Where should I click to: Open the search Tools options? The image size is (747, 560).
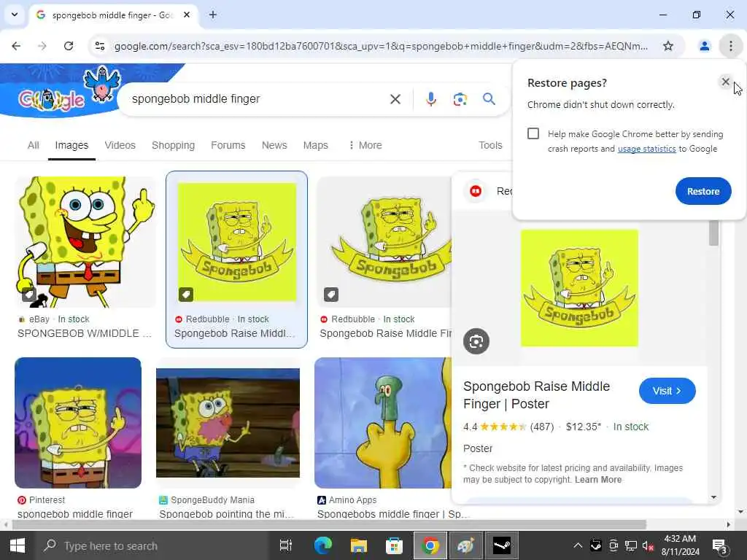[x=490, y=145]
